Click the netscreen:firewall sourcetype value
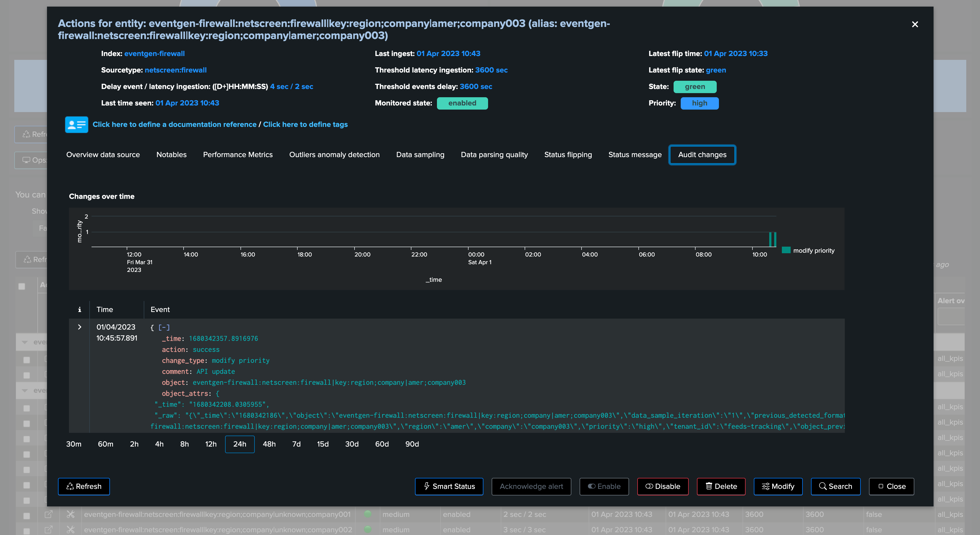This screenshot has width=980, height=535. point(176,70)
